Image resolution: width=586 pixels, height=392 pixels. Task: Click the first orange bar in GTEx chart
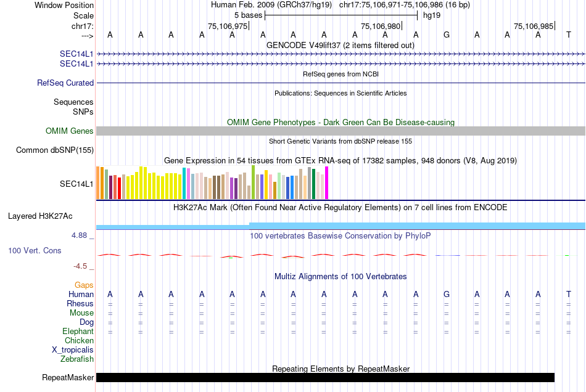[98, 183]
